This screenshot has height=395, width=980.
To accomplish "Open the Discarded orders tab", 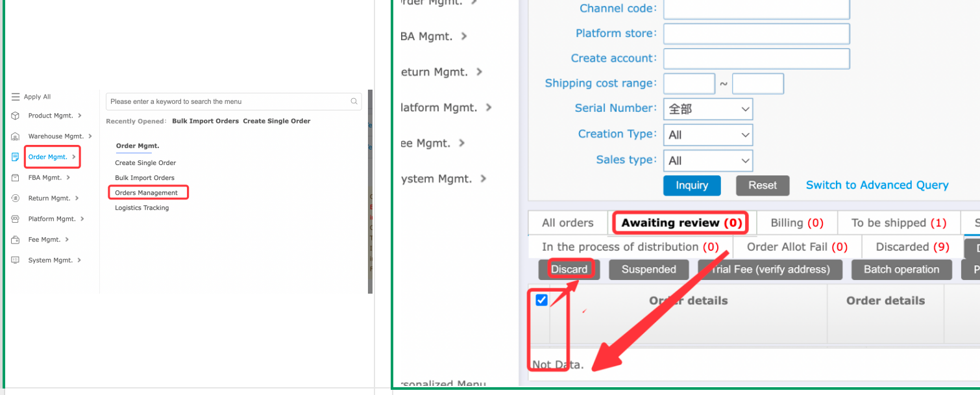I will coord(912,247).
